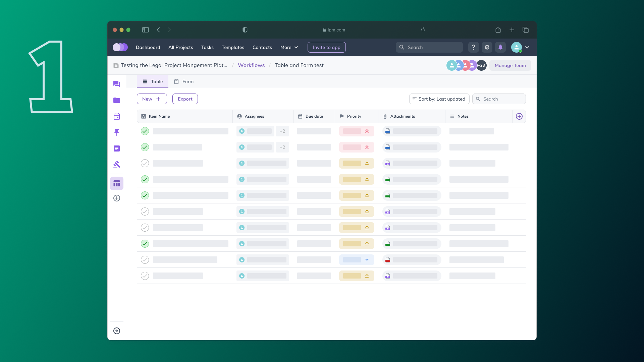Image resolution: width=644 pixels, height=362 pixels.
Task: Click the Export button
Action: pos(185,99)
